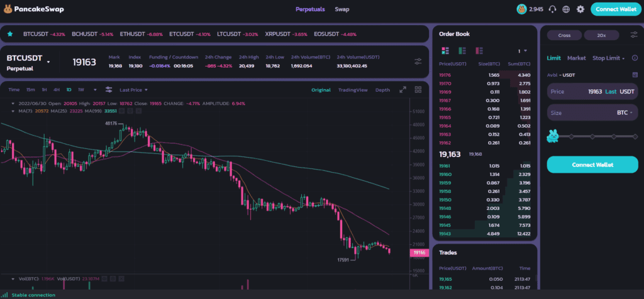
Task: Click the Connect Wallet button in header
Action: click(x=616, y=9)
